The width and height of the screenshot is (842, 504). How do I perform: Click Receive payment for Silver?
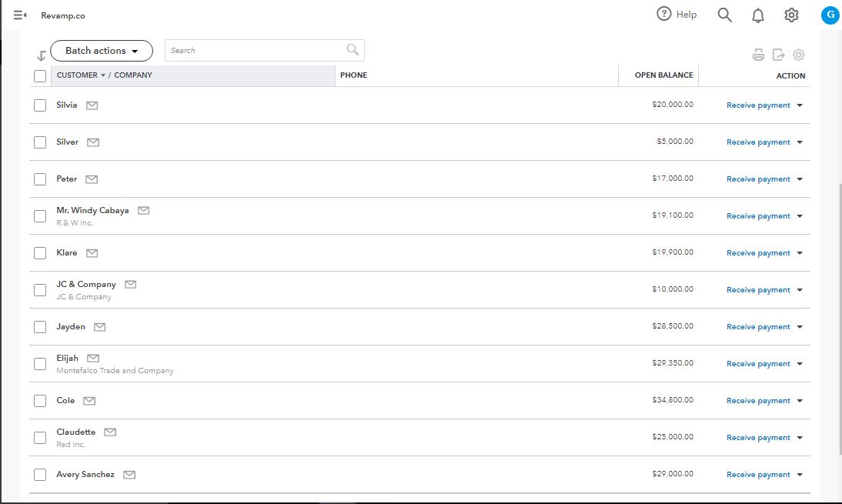[x=758, y=142]
